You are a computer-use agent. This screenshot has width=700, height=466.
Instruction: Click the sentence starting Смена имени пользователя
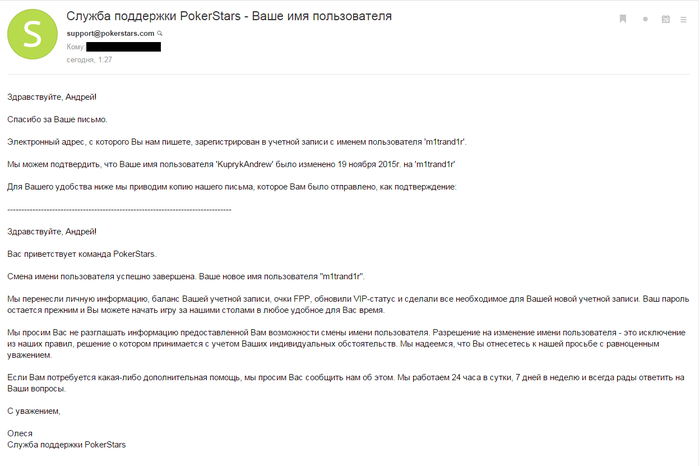186,276
